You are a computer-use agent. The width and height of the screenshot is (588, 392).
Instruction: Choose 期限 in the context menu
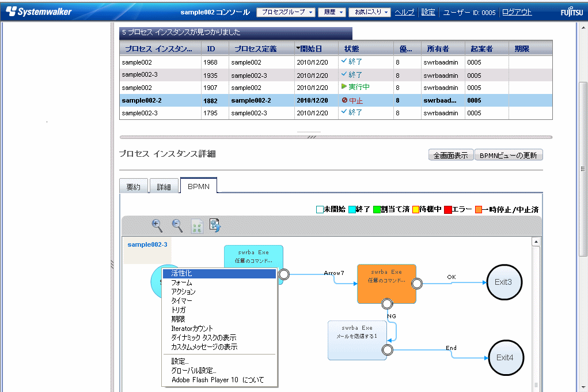pyautogui.click(x=219, y=319)
